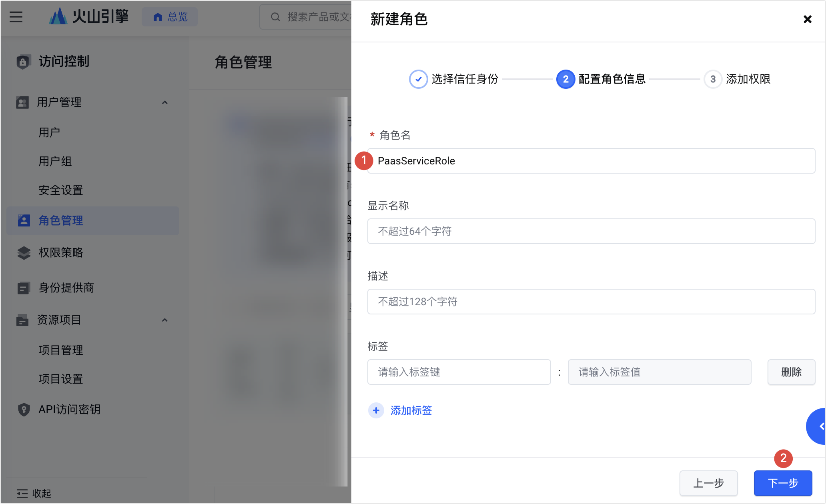Screen dimensions: 826x504
Task: Click the 上一步 button
Action: 708,483
